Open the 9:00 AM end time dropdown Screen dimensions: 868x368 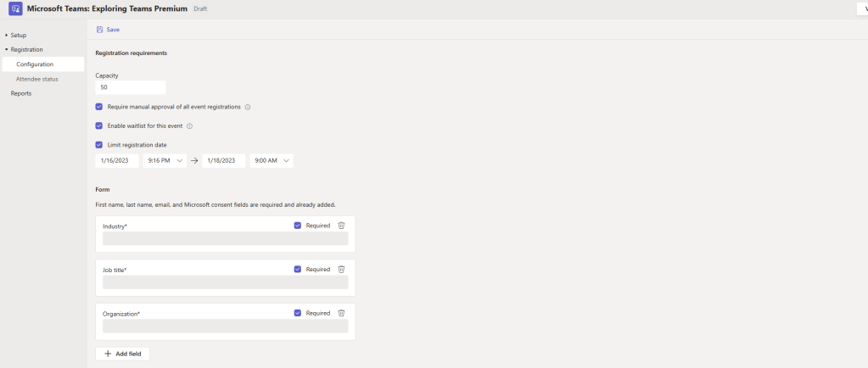point(272,161)
